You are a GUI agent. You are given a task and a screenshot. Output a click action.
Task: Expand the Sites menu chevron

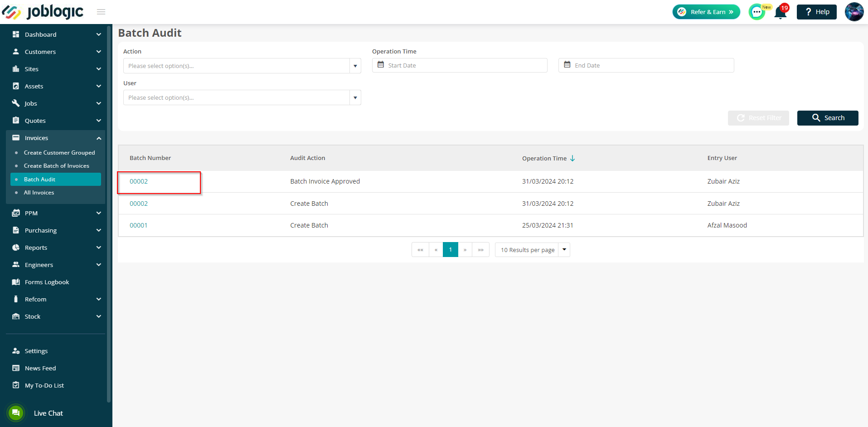pos(99,69)
